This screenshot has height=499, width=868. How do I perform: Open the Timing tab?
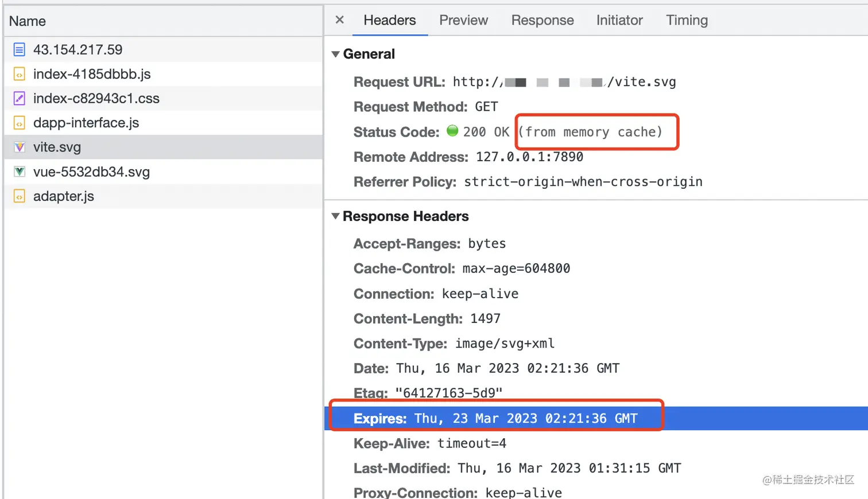(x=687, y=20)
